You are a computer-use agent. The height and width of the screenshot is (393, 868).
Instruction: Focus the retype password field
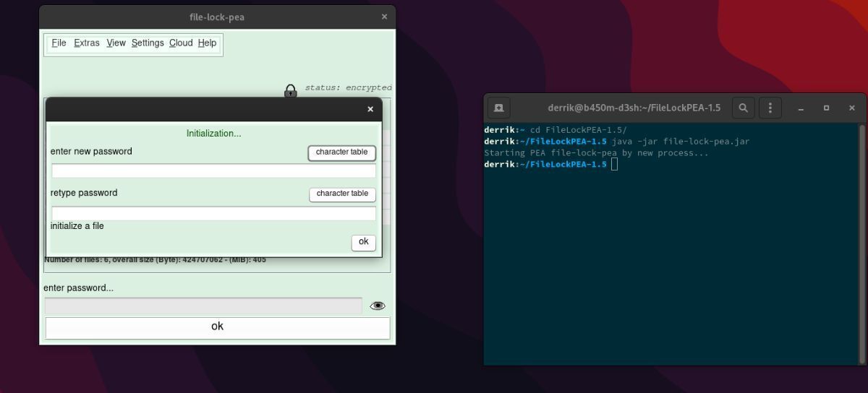tap(213, 214)
